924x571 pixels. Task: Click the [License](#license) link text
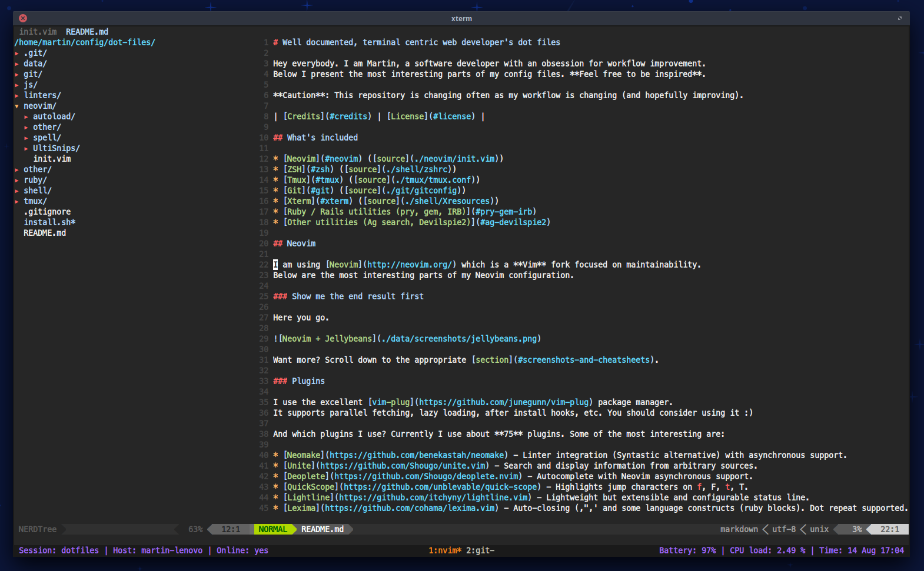coord(431,116)
